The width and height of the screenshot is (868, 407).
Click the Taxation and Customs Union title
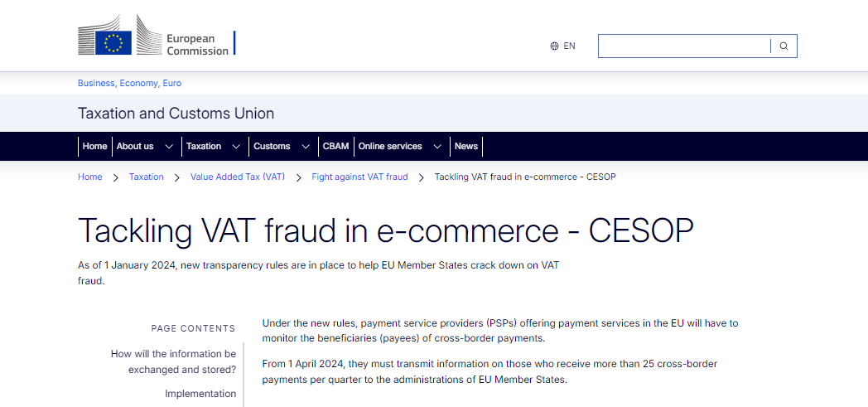click(176, 114)
